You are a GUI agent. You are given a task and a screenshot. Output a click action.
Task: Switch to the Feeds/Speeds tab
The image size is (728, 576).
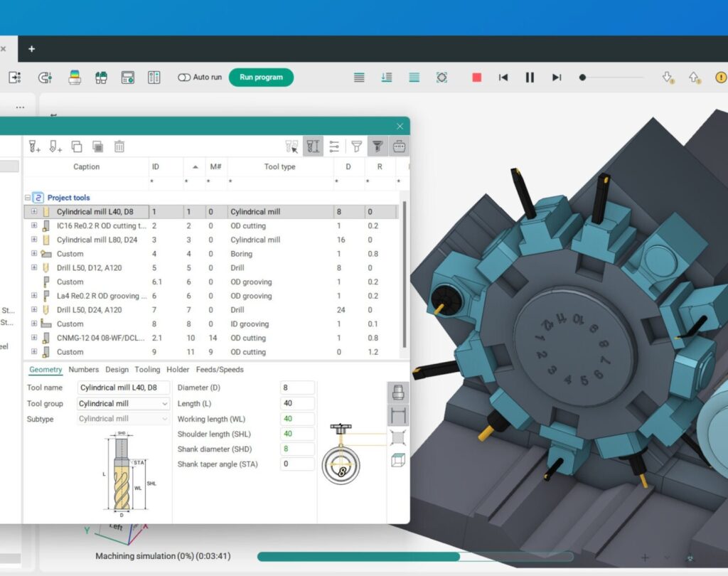click(x=219, y=370)
